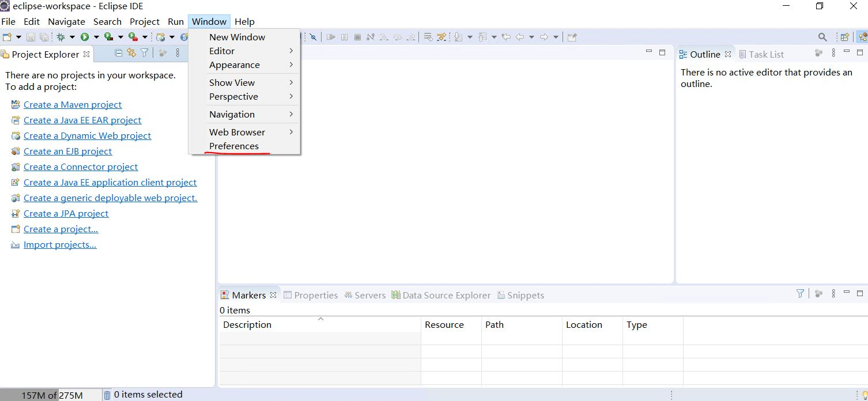
Task: Click the Last Edit Location icon
Action: [506, 37]
